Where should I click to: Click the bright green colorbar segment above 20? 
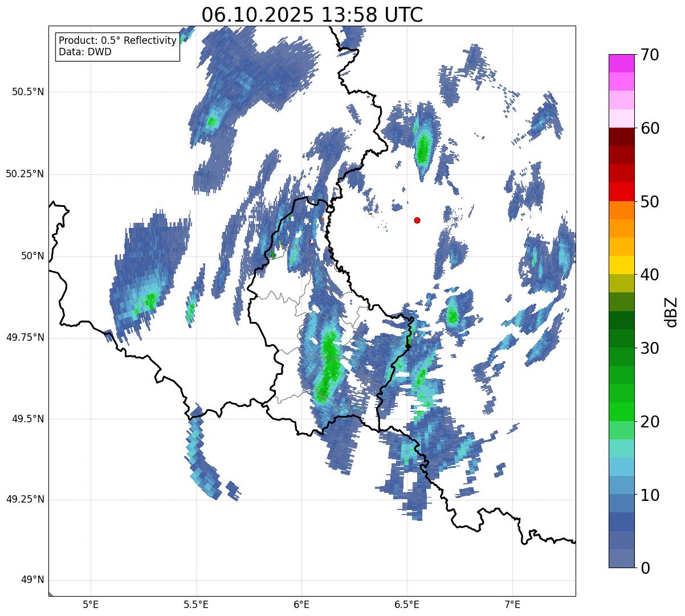[x=621, y=412]
